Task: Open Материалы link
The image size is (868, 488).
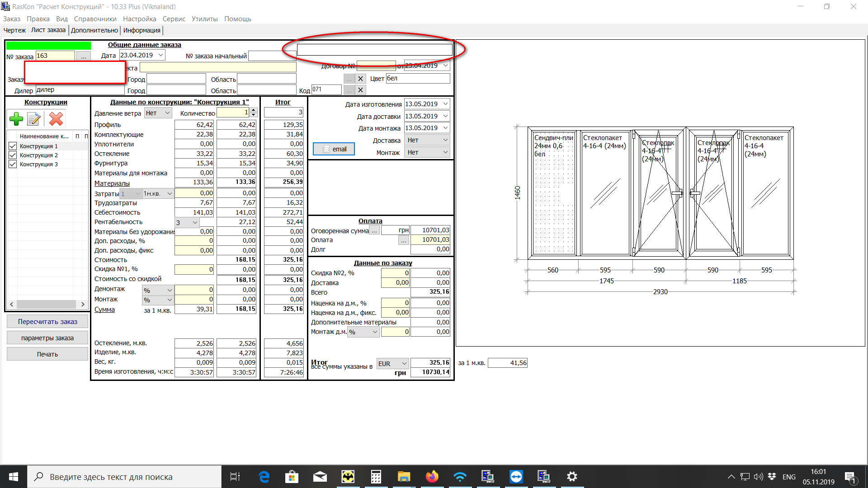Action: [x=112, y=183]
